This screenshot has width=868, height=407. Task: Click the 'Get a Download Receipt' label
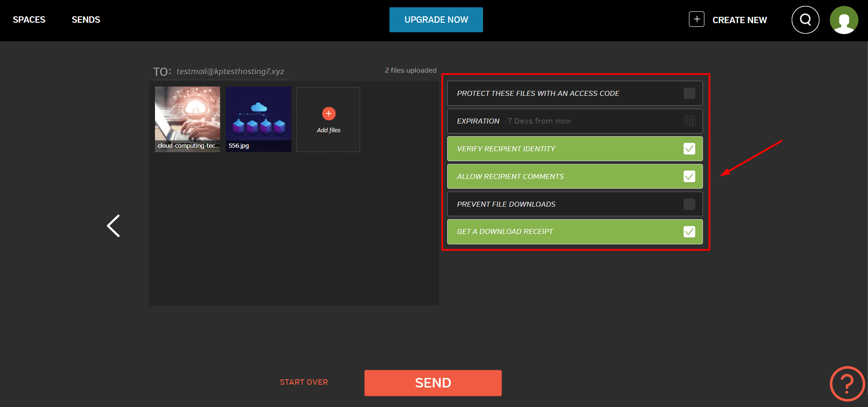[505, 232]
